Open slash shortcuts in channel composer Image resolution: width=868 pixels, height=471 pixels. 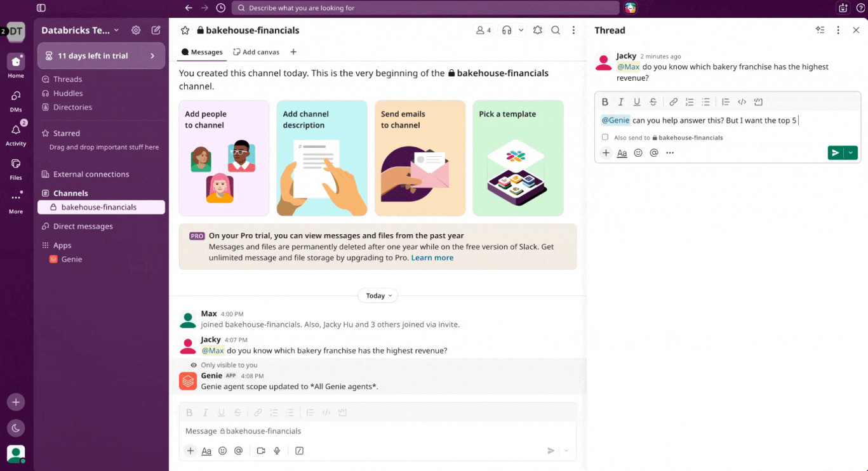coord(299,451)
